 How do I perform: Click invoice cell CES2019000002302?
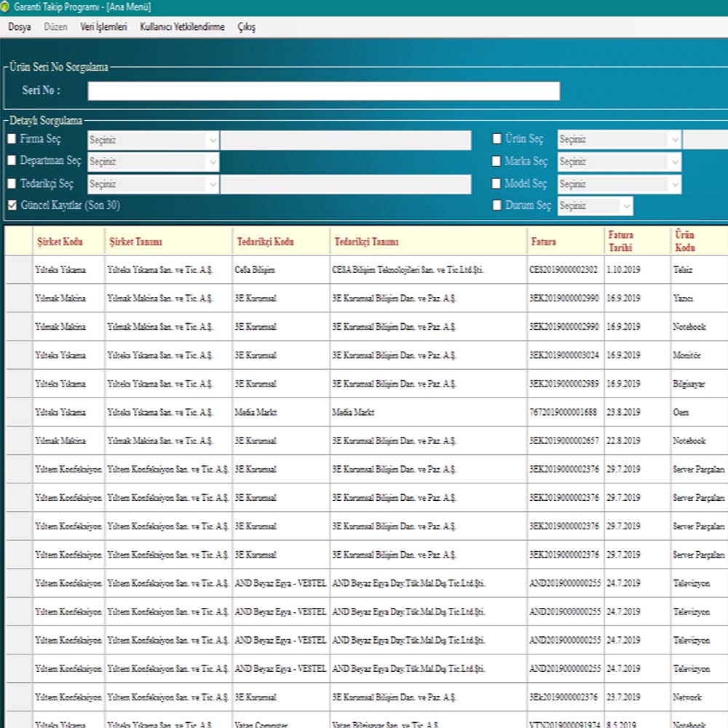[565, 270]
